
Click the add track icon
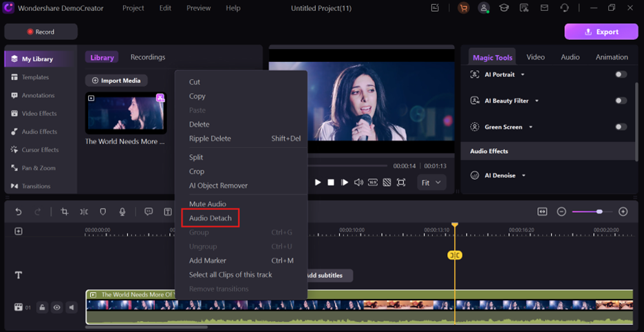(19, 231)
